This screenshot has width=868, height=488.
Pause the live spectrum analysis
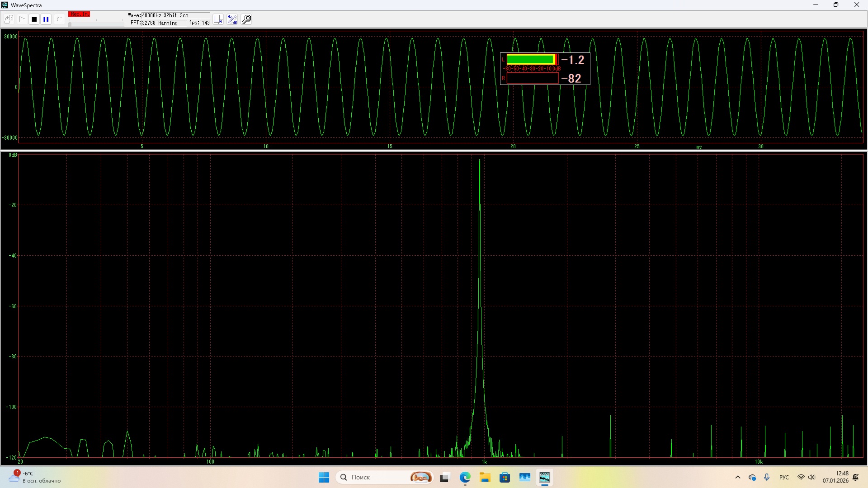click(x=46, y=19)
